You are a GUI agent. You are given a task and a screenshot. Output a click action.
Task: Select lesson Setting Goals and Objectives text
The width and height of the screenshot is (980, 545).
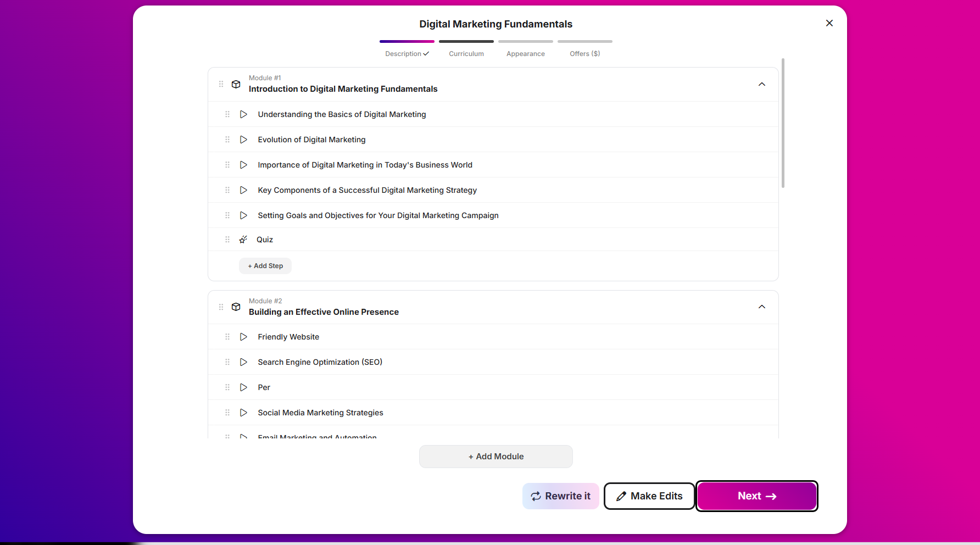click(x=378, y=215)
